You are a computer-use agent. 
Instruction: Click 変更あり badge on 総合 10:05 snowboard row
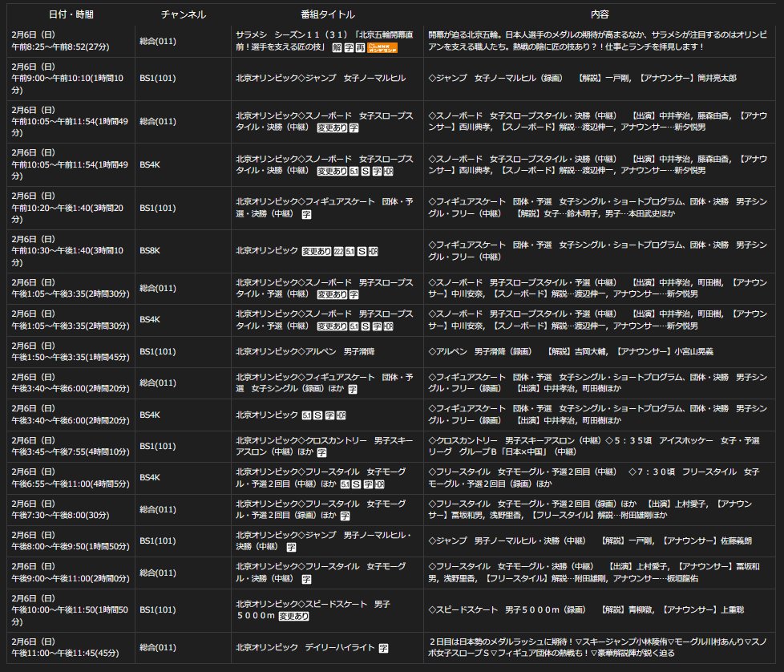coord(332,128)
